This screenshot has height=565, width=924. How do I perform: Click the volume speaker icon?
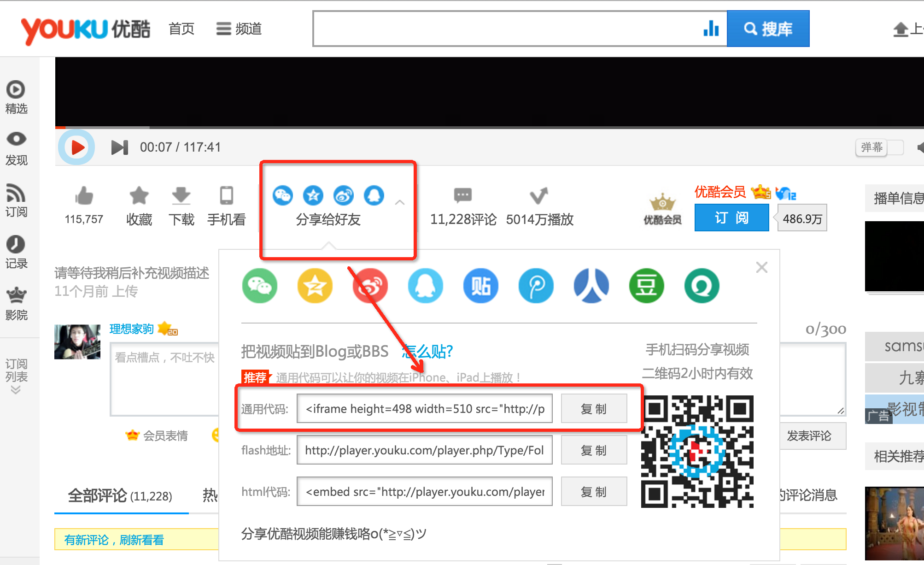click(x=920, y=147)
